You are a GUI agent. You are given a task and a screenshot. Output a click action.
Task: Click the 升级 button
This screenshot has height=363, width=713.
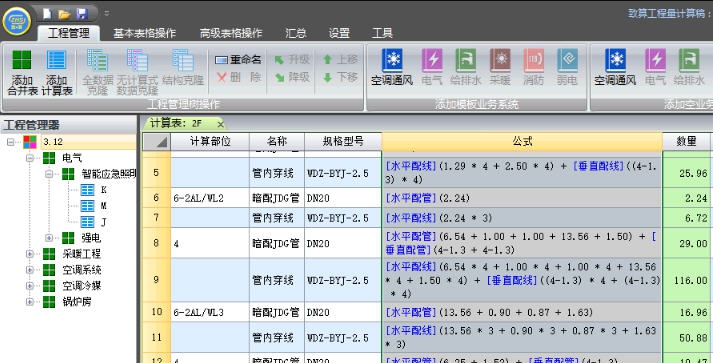(x=291, y=60)
